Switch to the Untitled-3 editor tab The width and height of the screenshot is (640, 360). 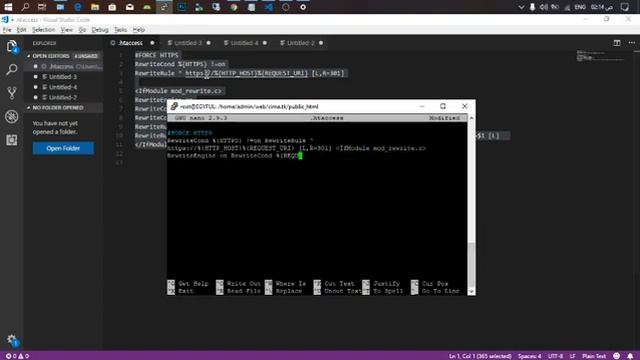(x=188, y=43)
